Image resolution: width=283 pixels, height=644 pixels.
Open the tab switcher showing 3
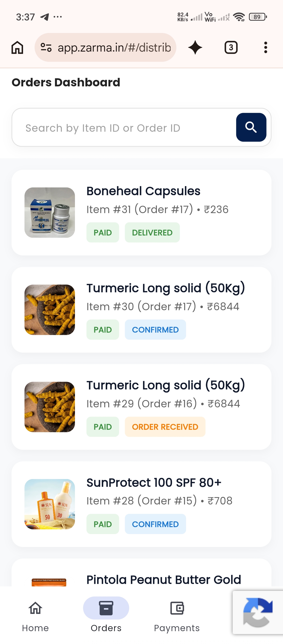(231, 48)
